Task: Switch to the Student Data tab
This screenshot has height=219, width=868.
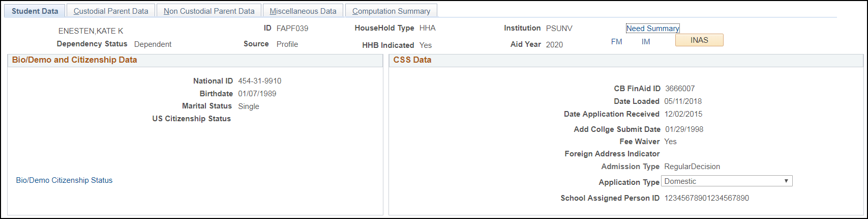Action: pyautogui.click(x=35, y=11)
